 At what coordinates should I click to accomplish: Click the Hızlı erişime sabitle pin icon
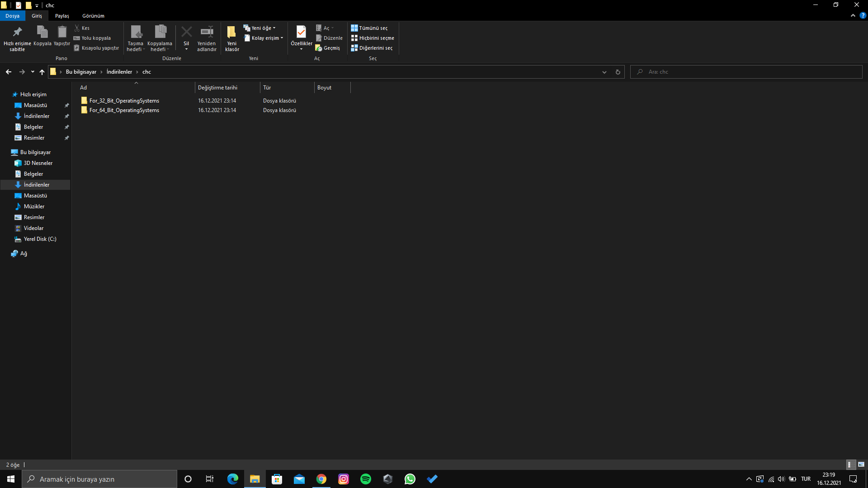pyautogui.click(x=17, y=32)
